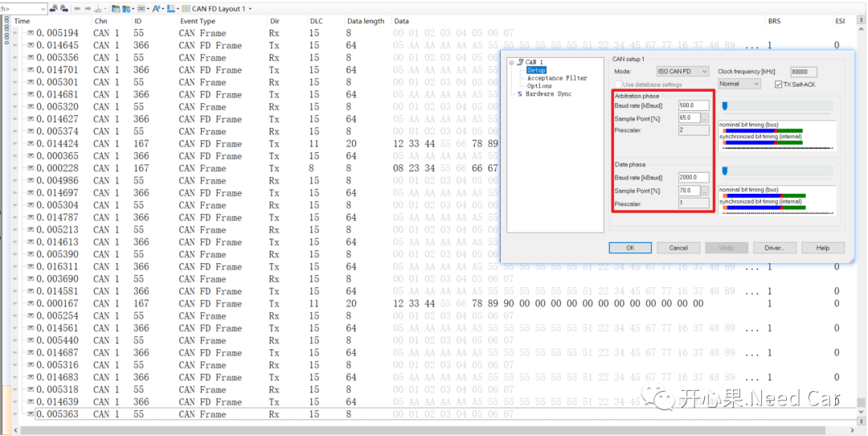This screenshot has width=868, height=436.
Task: Click the Time column header
Action: click(x=23, y=21)
